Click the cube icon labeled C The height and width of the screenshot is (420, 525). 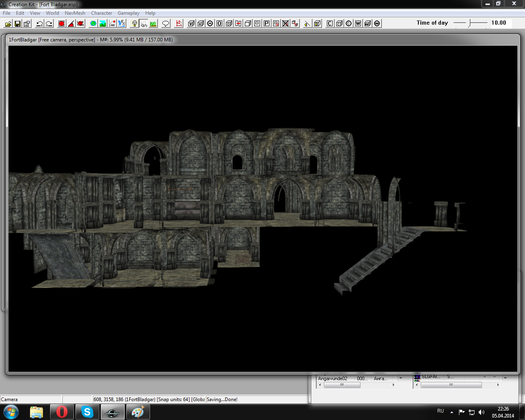(x=339, y=23)
